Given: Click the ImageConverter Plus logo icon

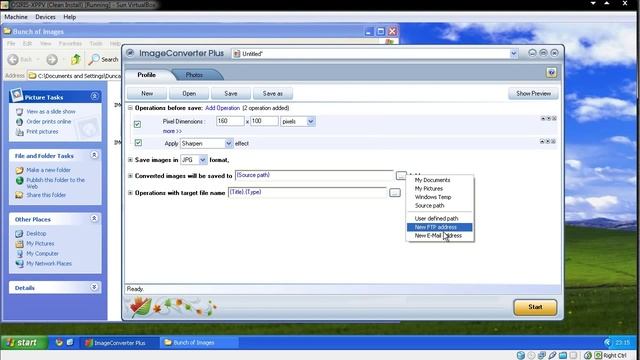Looking at the screenshot, I should pos(130,53).
